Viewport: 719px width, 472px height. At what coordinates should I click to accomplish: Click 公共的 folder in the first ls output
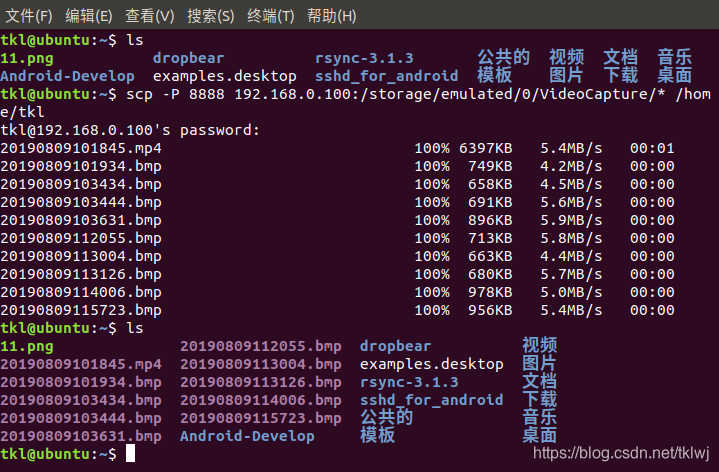click(x=503, y=57)
